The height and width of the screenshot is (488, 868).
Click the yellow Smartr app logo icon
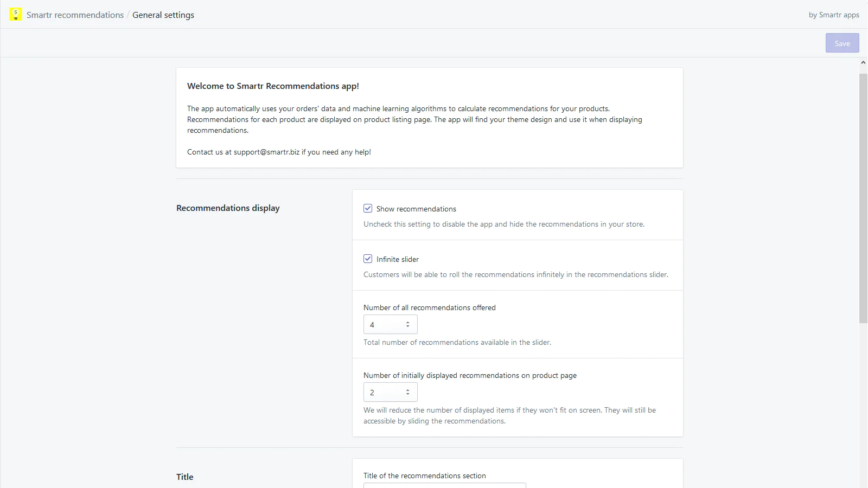[16, 15]
